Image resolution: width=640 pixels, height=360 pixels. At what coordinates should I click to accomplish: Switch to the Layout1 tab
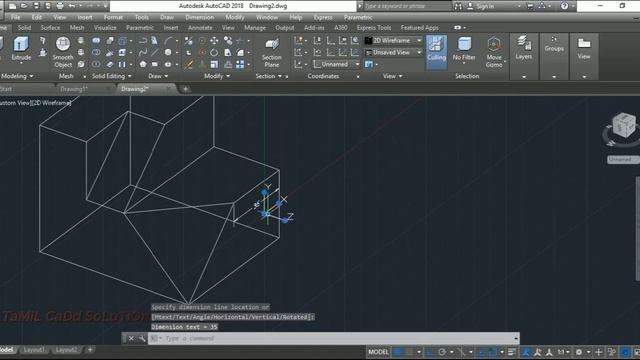coord(33,350)
